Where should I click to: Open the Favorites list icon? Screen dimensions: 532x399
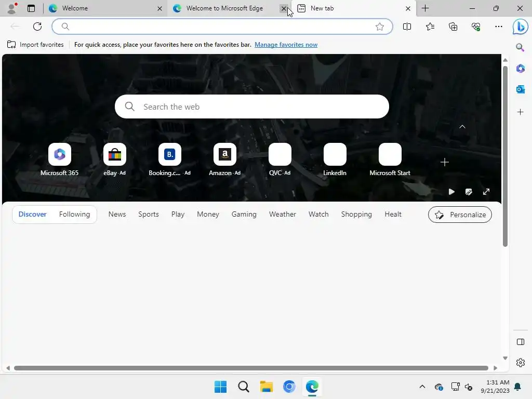(x=430, y=26)
